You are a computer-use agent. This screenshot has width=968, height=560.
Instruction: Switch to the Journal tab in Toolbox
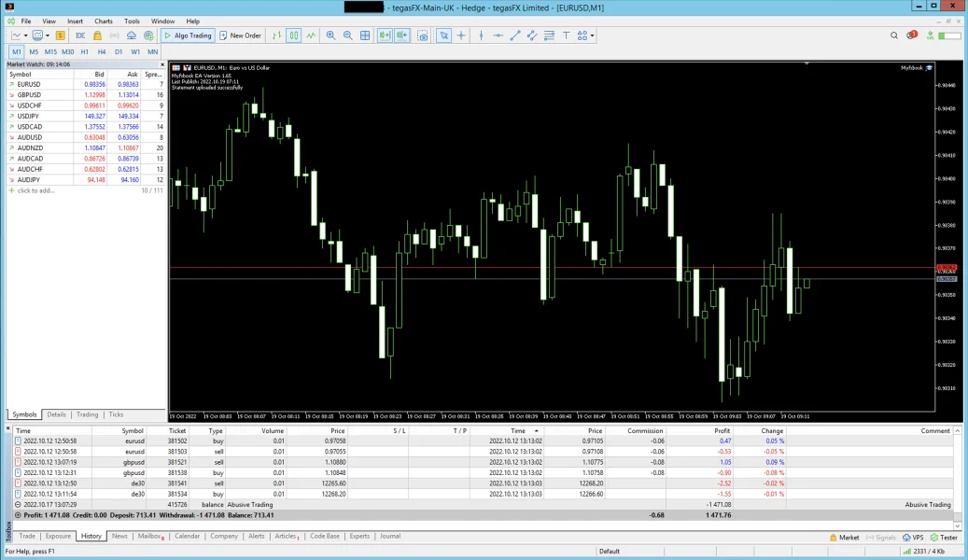(390, 537)
